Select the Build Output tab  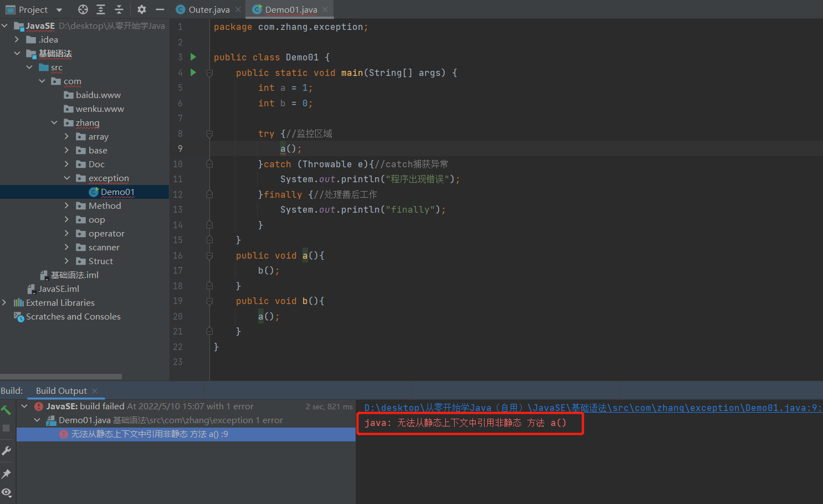point(61,391)
